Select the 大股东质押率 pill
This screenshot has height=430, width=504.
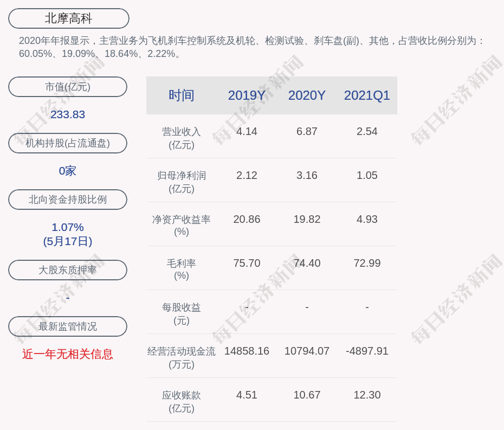click(x=68, y=270)
